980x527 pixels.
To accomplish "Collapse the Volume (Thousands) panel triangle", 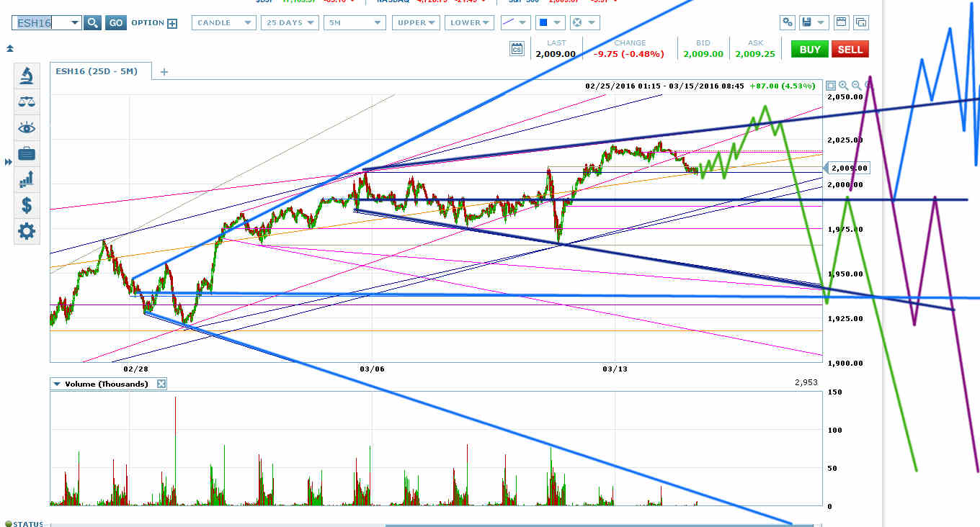I will click(x=57, y=384).
